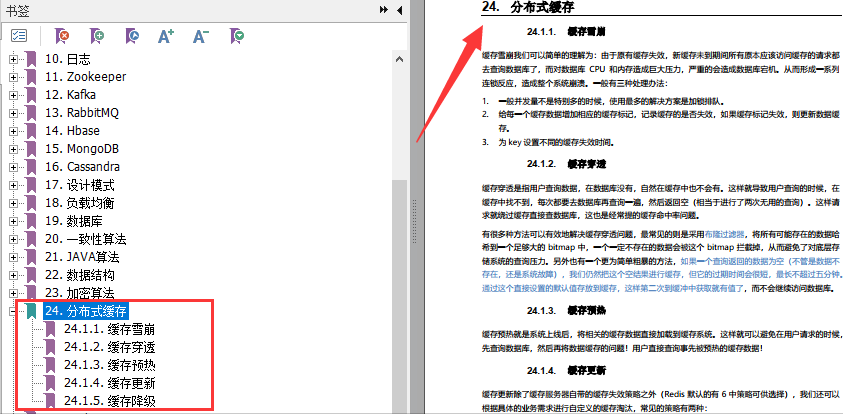Screen dimensions: 843x414
Task: Expand the 21. JAVA算法 bookmark
Action: point(13,257)
